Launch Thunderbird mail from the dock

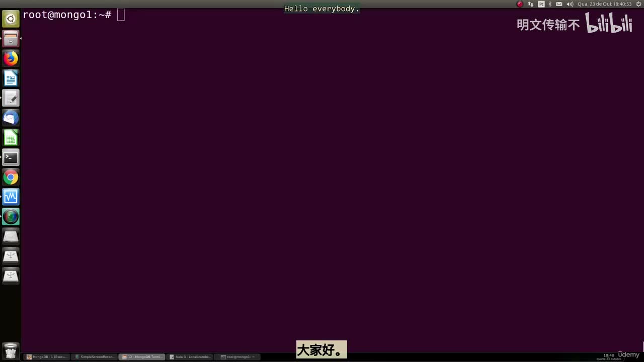[x=11, y=118]
